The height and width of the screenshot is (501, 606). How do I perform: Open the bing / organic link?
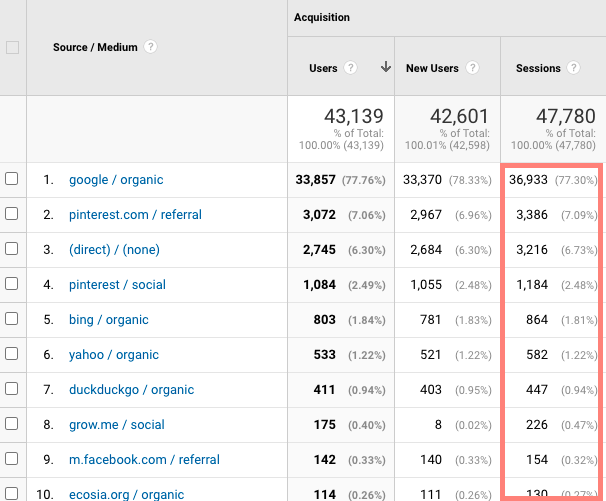coord(109,320)
